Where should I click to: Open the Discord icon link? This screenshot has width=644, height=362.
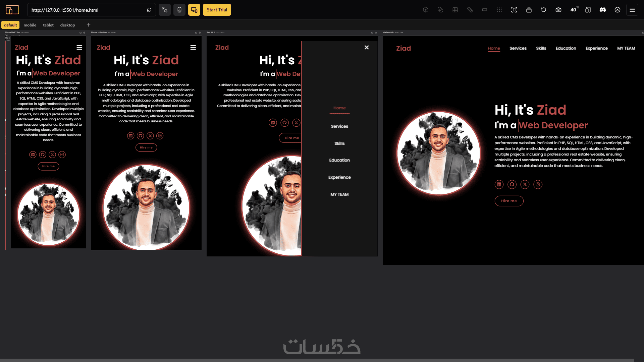[x=603, y=10]
